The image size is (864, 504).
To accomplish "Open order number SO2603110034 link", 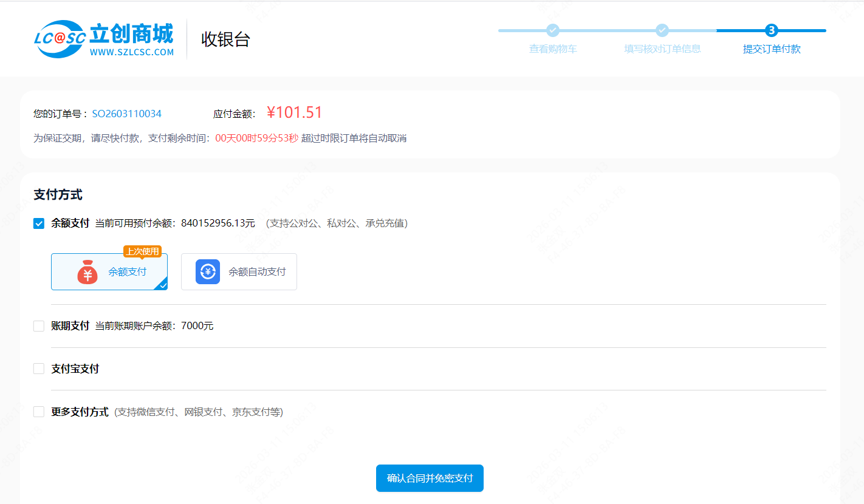I will tap(126, 114).
